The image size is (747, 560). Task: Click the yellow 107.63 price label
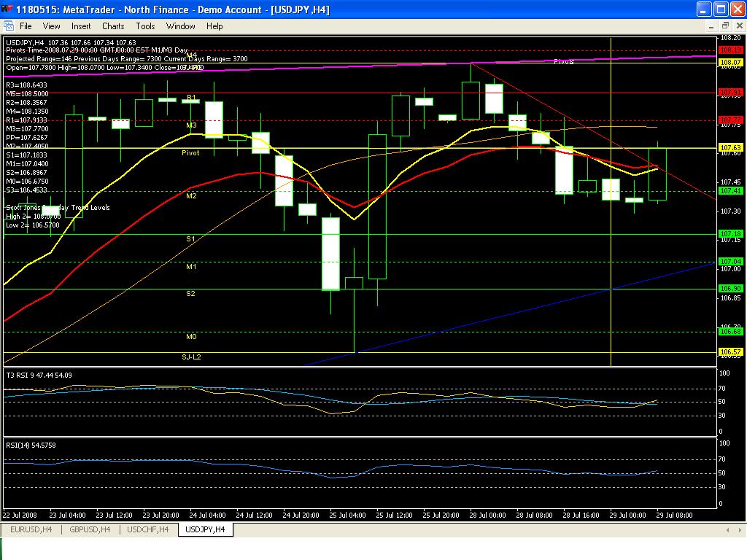tap(730, 147)
